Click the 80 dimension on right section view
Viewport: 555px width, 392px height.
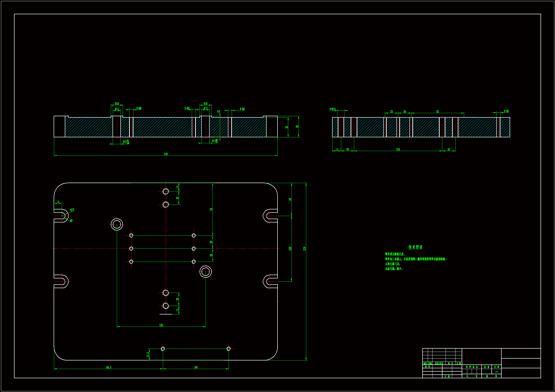point(437,112)
